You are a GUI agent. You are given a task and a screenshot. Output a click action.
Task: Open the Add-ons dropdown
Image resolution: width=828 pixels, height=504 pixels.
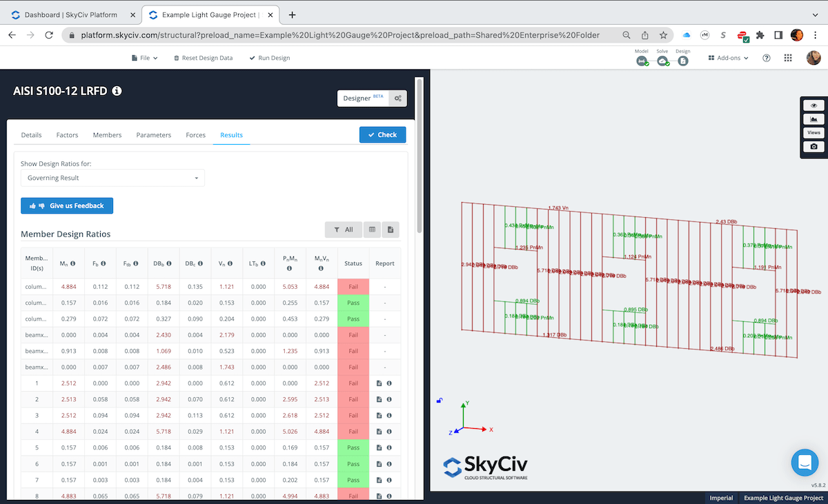(x=728, y=58)
